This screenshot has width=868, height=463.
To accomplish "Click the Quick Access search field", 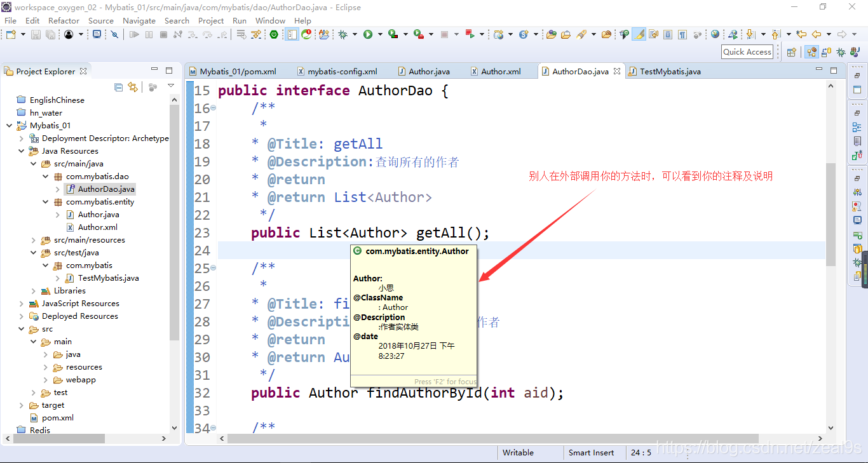I will [x=747, y=52].
